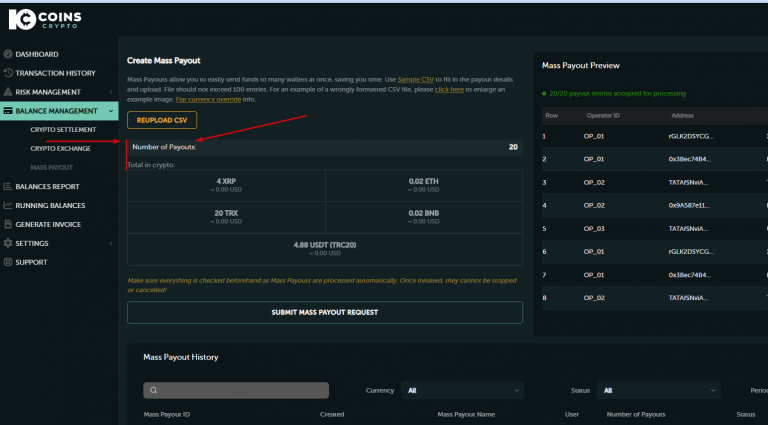Open Running Balances page
Viewport: 768px width, 425px height.
(x=50, y=205)
